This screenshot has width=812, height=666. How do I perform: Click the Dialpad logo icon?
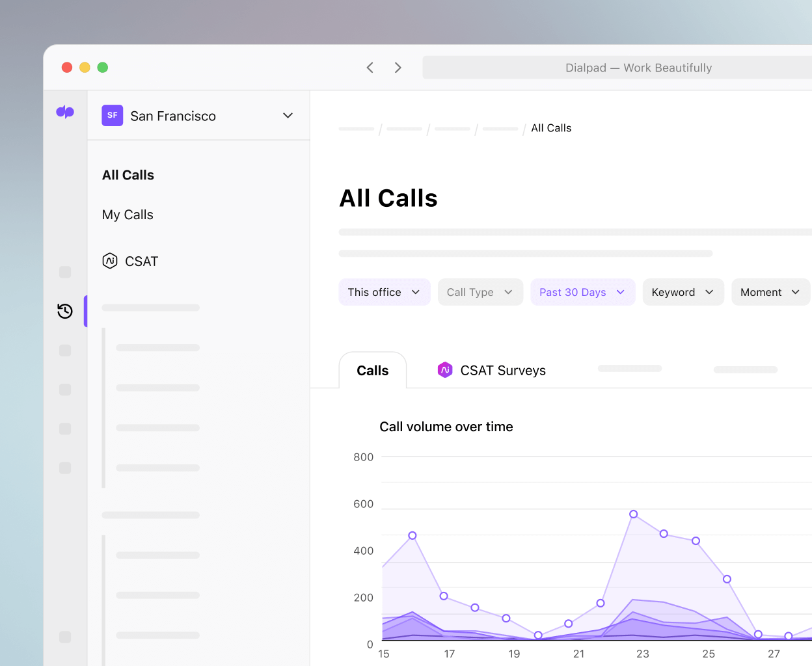click(x=65, y=112)
